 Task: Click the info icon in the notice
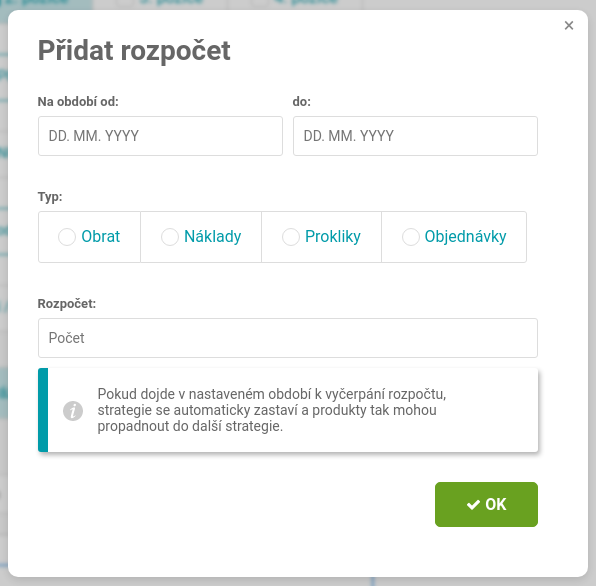73,411
